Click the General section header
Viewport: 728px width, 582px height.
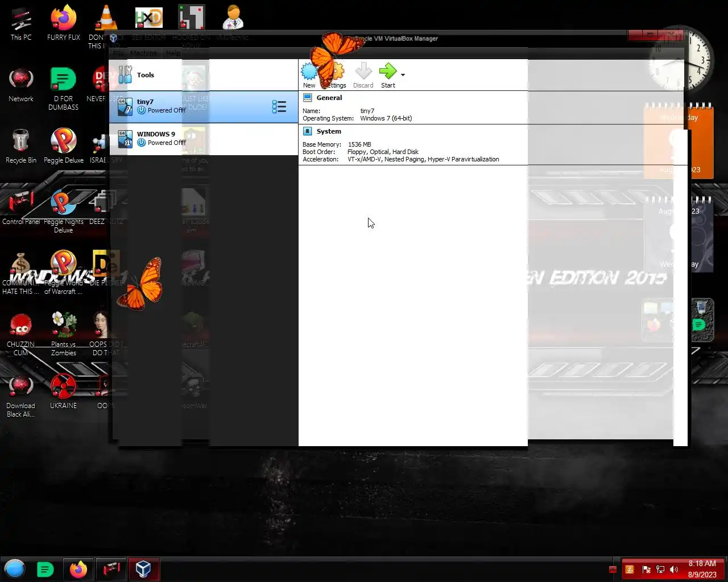click(x=329, y=98)
